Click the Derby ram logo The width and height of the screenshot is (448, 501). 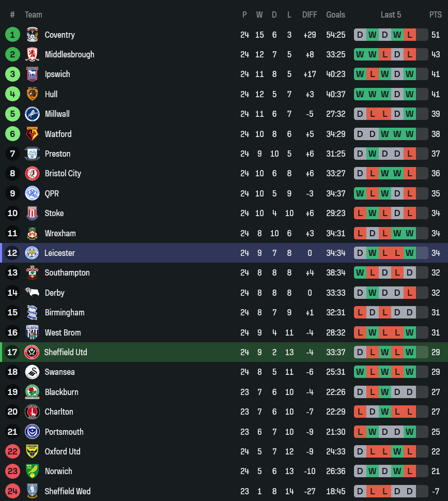tap(32, 293)
